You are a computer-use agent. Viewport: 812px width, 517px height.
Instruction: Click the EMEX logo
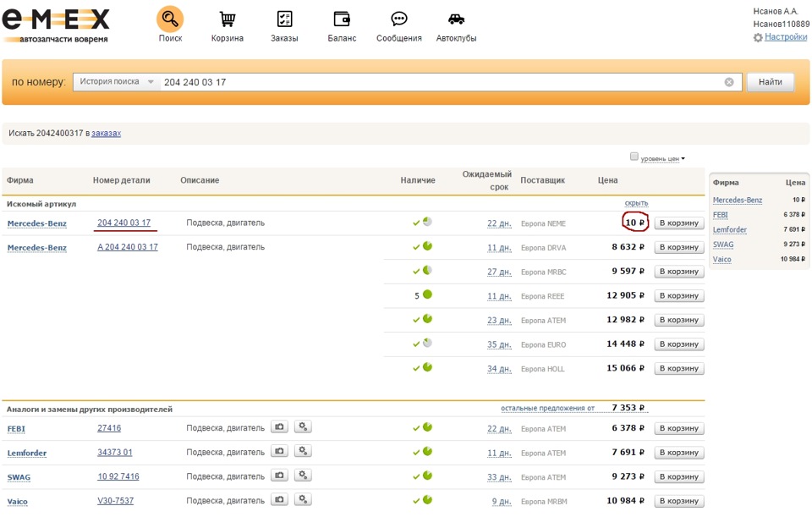pyautogui.click(x=56, y=25)
